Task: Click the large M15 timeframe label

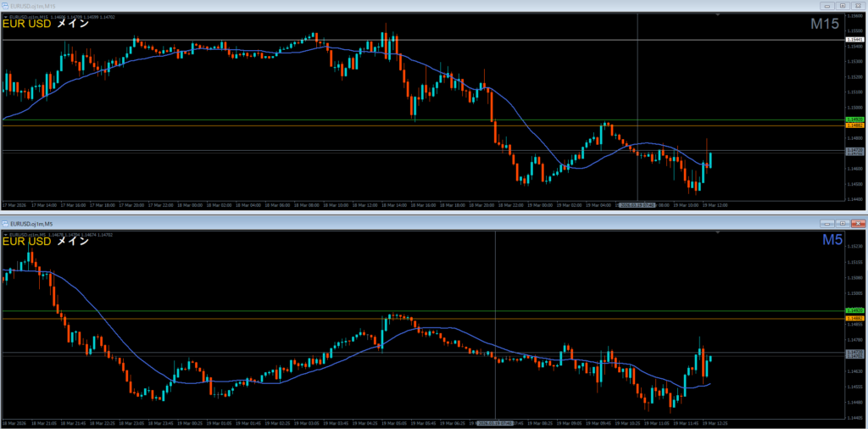Action: [824, 24]
